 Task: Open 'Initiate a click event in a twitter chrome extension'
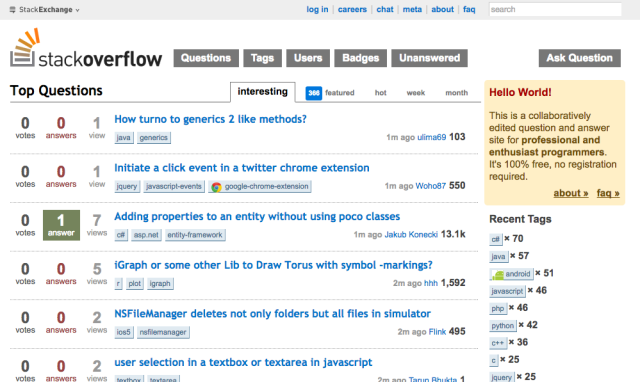coord(242,168)
